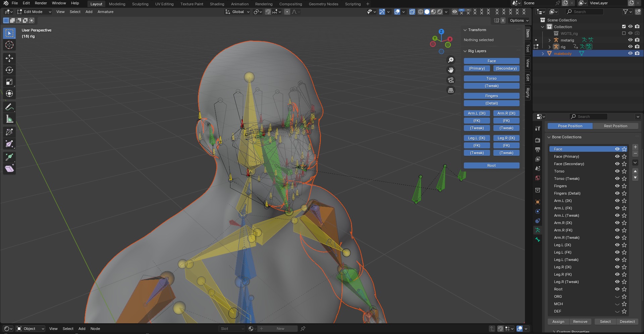Open the Global orientation dropdown

(237, 12)
